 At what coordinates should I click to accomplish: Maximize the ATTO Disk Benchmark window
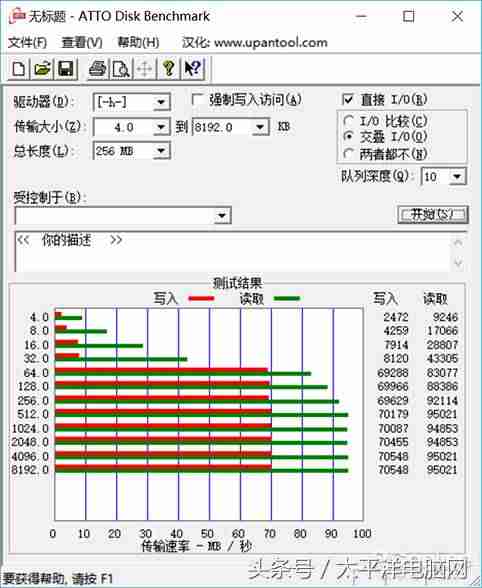click(408, 16)
